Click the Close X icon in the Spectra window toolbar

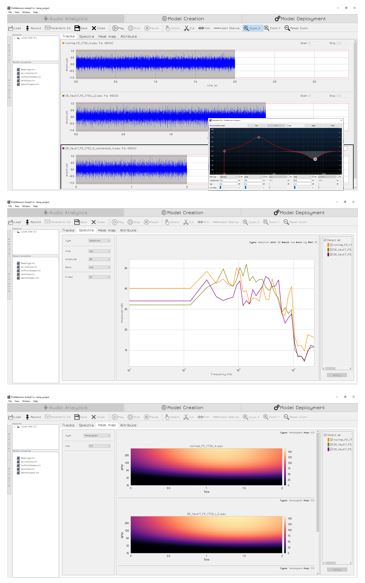pyautogui.click(x=94, y=222)
